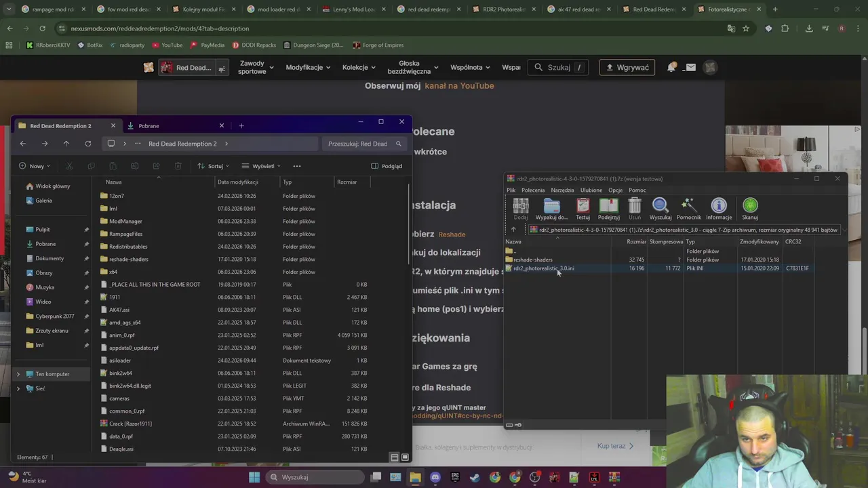Open the Wyświetl dropdown in Explorer
The image size is (868, 488).
click(261, 166)
